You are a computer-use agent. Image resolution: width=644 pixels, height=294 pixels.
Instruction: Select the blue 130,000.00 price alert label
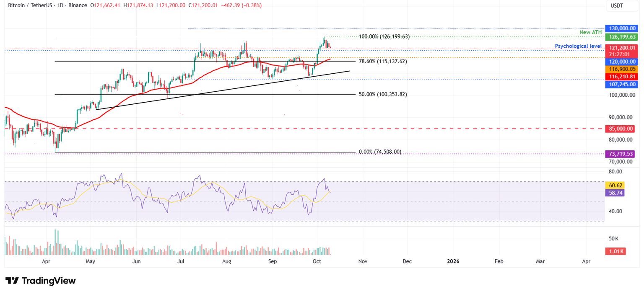(622, 28)
